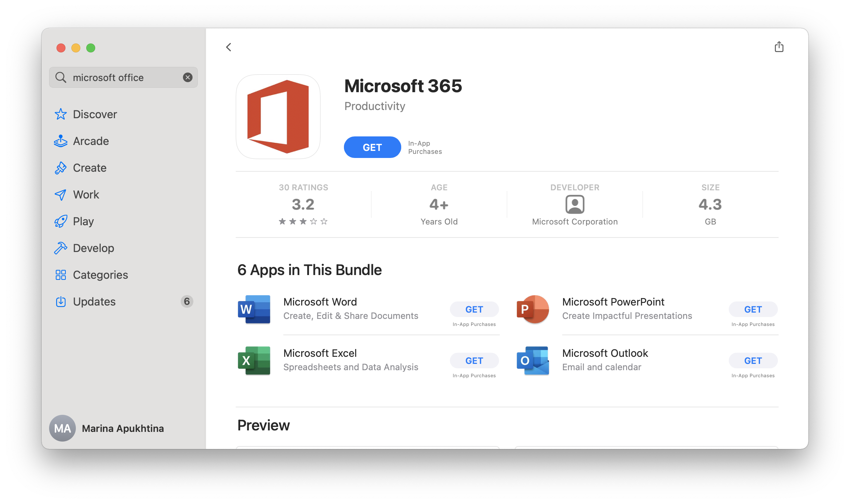The height and width of the screenshot is (504, 850).
Task: Go back using the left chevron arrow
Action: 229,47
